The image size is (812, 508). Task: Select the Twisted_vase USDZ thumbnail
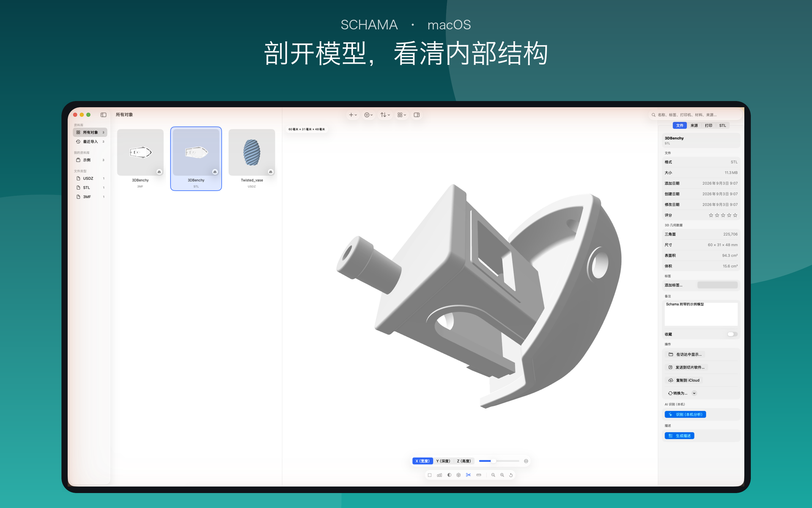(x=252, y=152)
